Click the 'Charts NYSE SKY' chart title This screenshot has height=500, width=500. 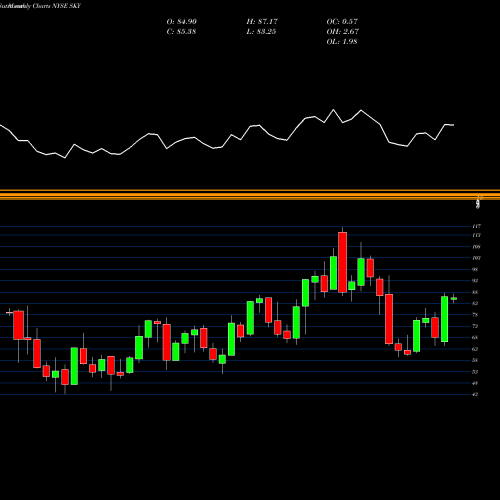pos(57,6)
